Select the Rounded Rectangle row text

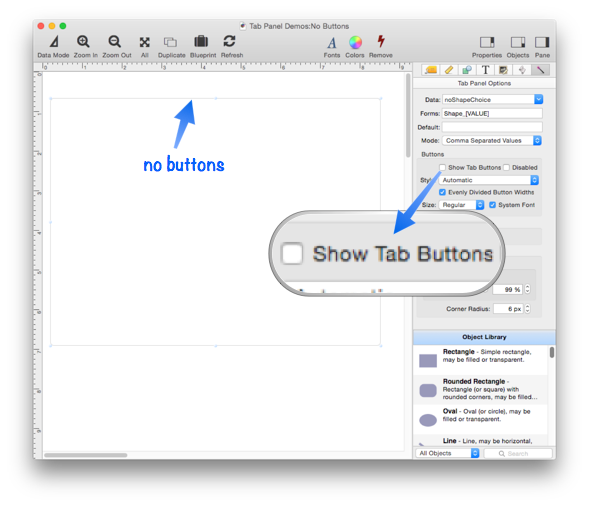coord(489,389)
